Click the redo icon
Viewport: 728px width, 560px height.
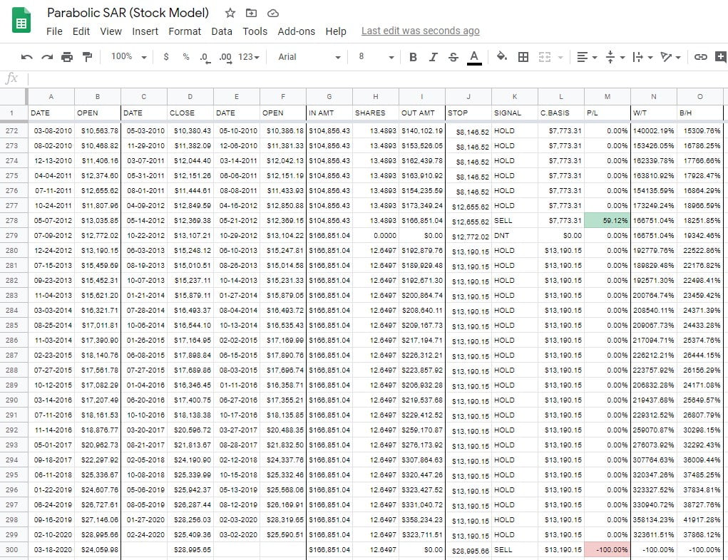pos(47,57)
